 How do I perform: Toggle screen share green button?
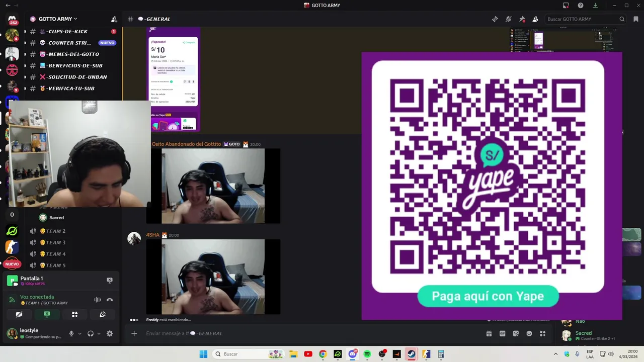pyautogui.click(x=47, y=314)
